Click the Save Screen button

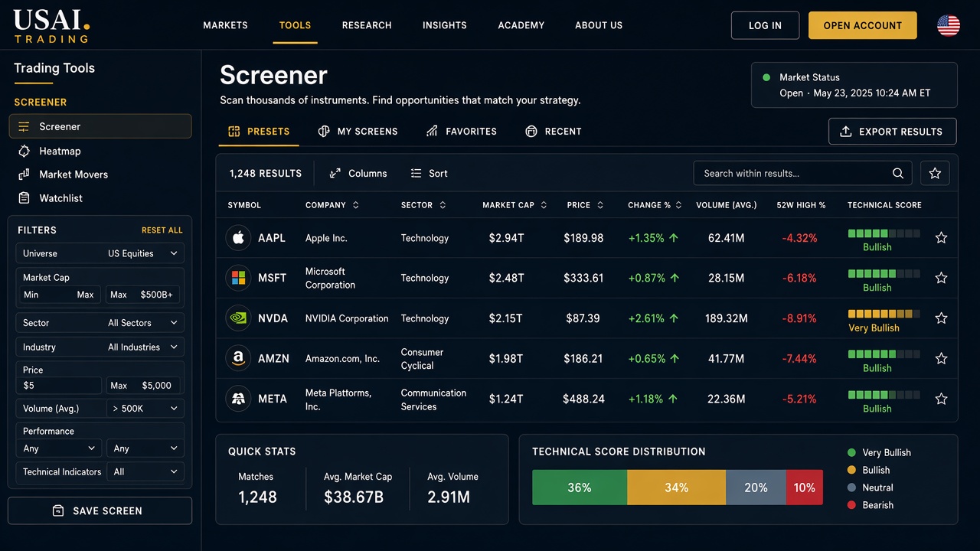coord(100,510)
